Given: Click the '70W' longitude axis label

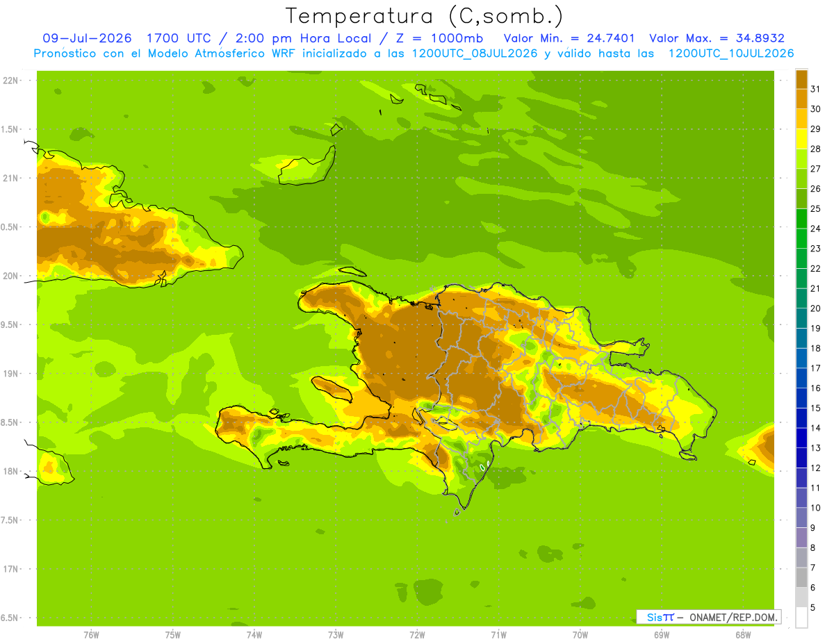Looking at the screenshot, I should click(580, 635).
